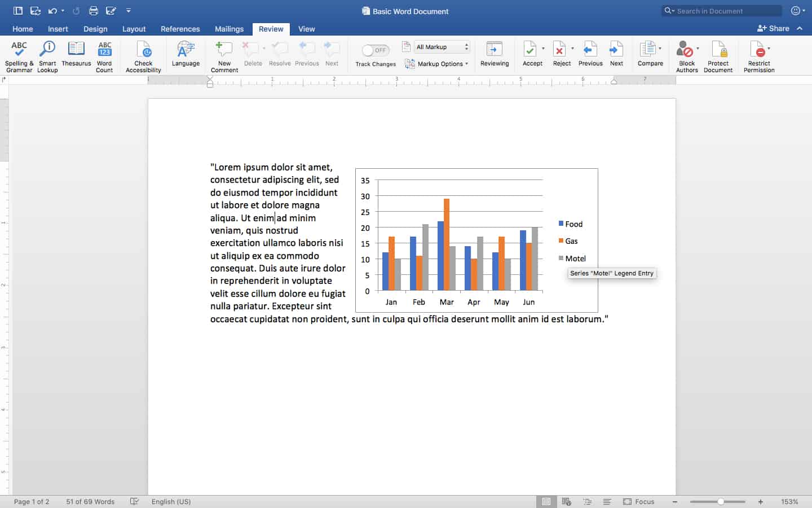The width and height of the screenshot is (812, 508).
Task: Switch to Print Layout view in status bar
Action: [x=546, y=501]
